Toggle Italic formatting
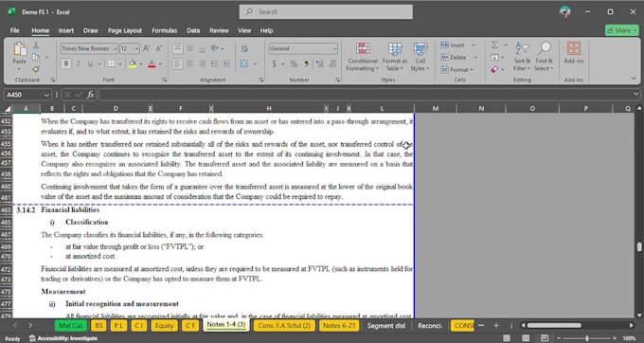Screen dimensions: 644x343 point(78,63)
